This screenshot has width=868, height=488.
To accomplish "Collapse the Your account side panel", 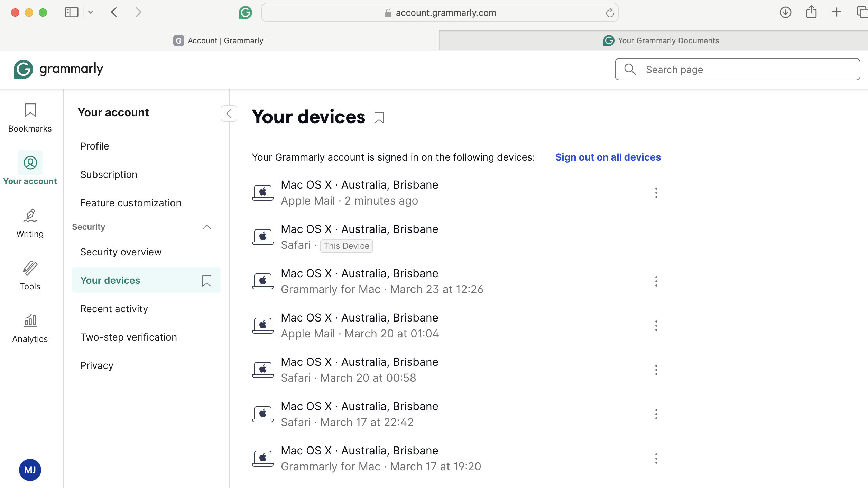I will pyautogui.click(x=229, y=114).
